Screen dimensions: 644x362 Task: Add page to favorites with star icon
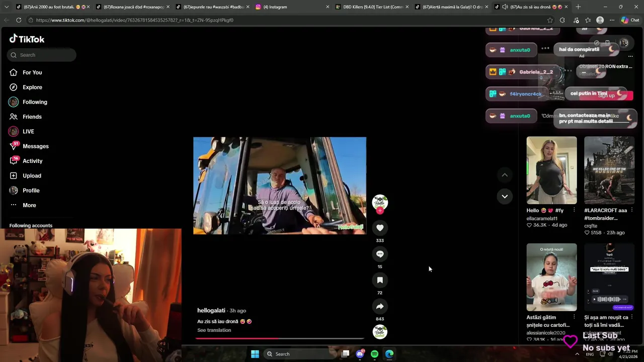(550, 20)
